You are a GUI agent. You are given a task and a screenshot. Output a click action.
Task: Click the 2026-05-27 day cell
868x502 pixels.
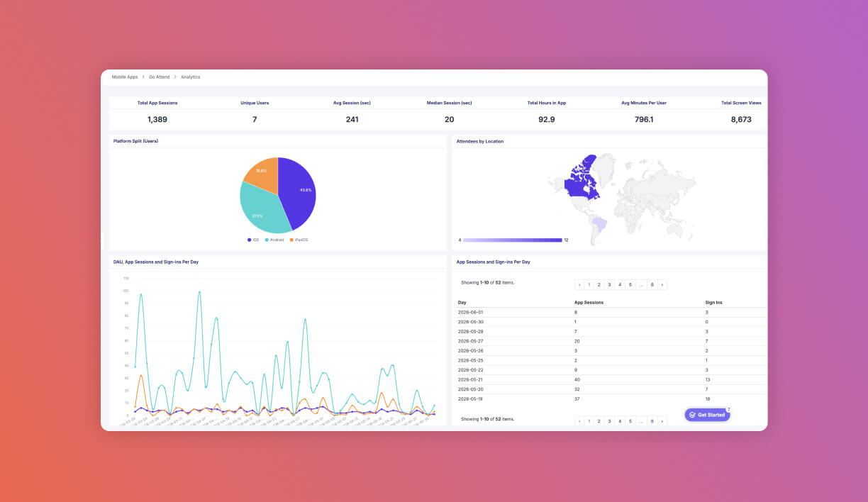tap(471, 341)
